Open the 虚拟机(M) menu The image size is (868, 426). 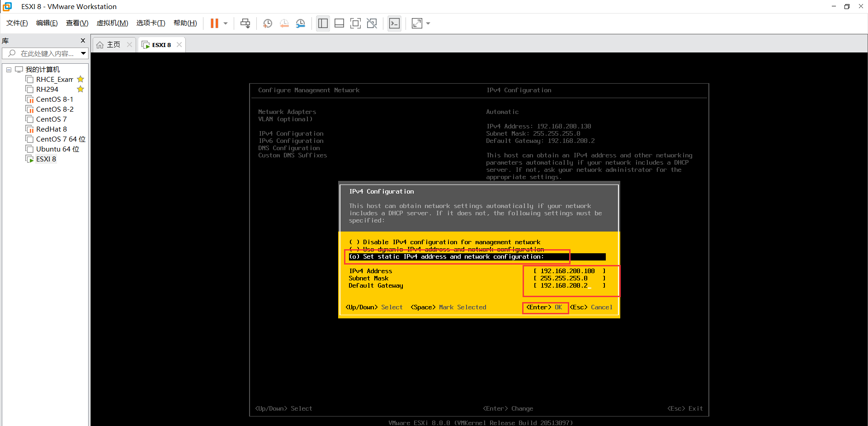[x=113, y=23]
